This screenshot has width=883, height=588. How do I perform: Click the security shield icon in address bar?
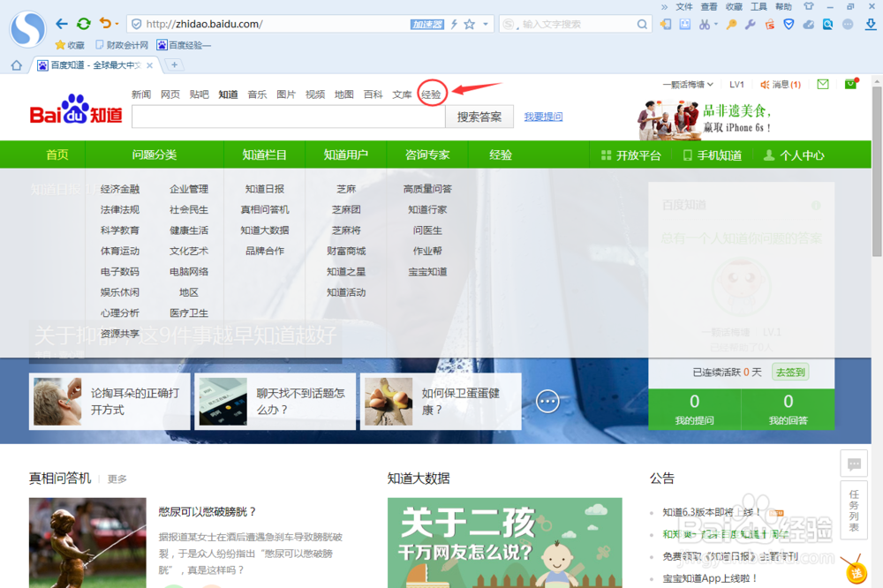(x=136, y=24)
